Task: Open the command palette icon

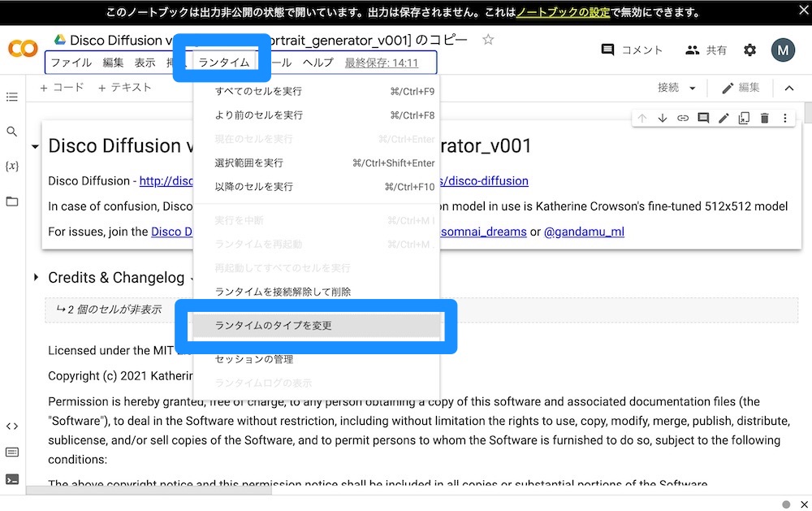Action: pyautogui.click(x=12, y=452)
